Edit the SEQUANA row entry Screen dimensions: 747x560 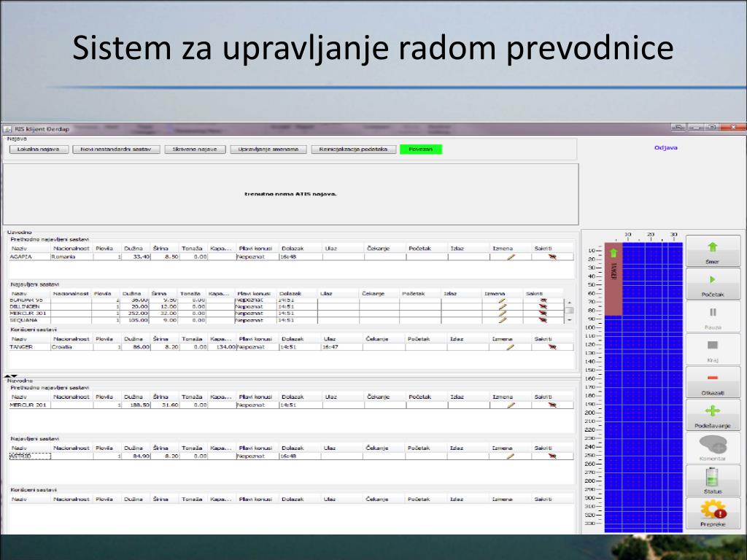(502, 320)
